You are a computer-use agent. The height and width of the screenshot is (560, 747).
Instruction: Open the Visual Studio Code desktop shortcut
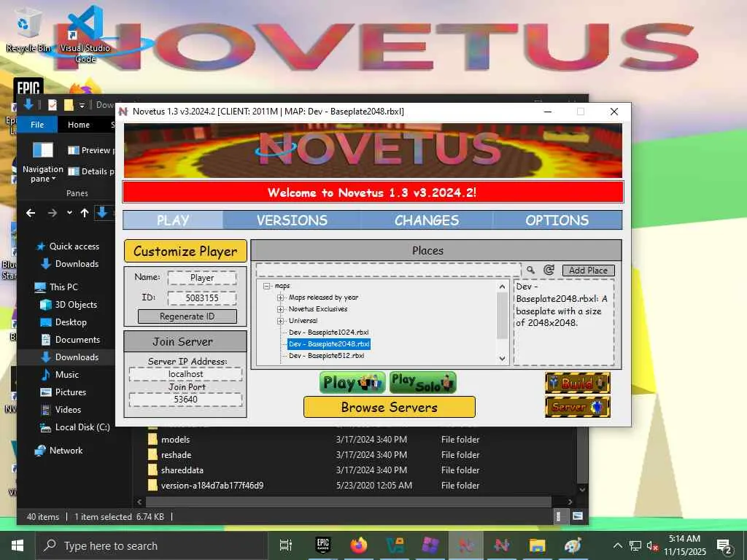[x=85, y=34]
